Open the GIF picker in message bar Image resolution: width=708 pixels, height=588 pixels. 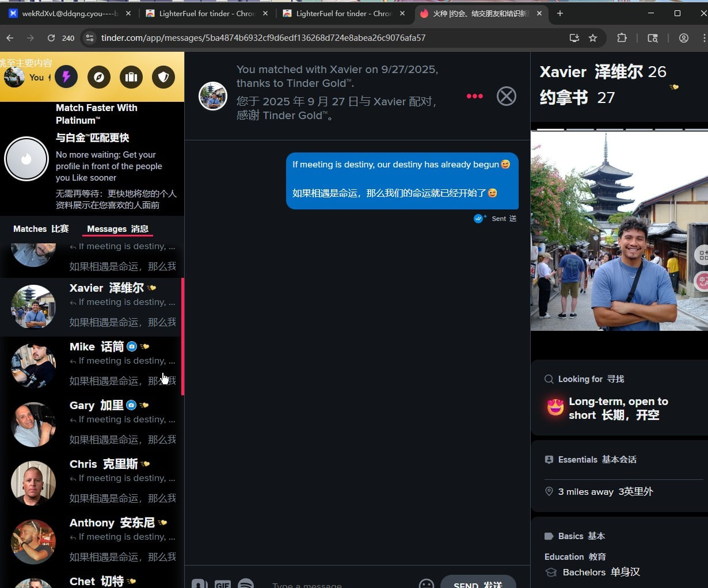223,583
